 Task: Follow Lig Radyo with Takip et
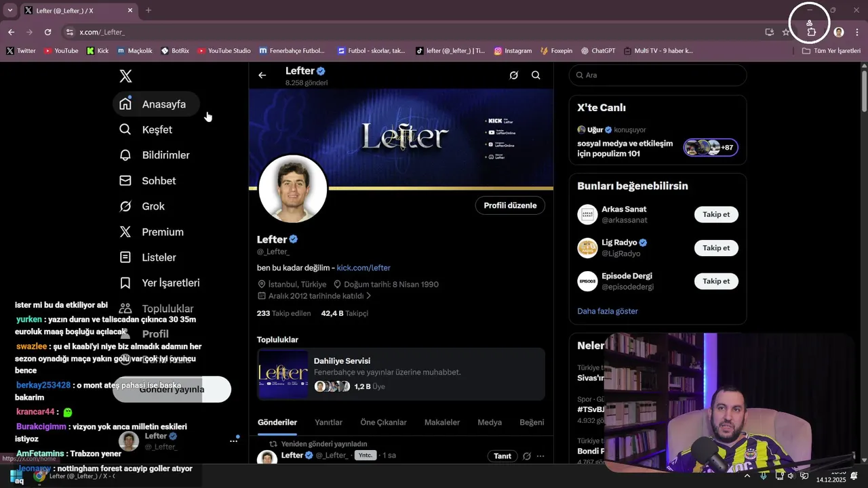pos(716,247)
